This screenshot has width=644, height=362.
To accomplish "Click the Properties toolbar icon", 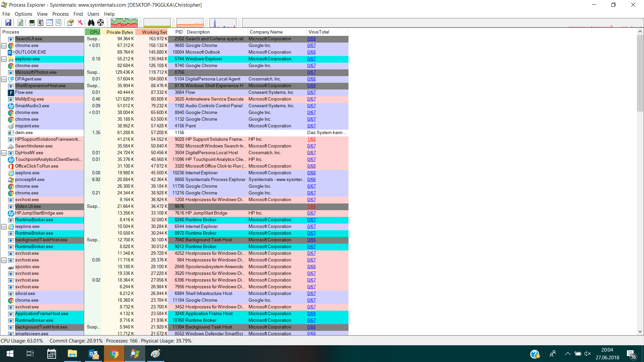I will (70, 22).
